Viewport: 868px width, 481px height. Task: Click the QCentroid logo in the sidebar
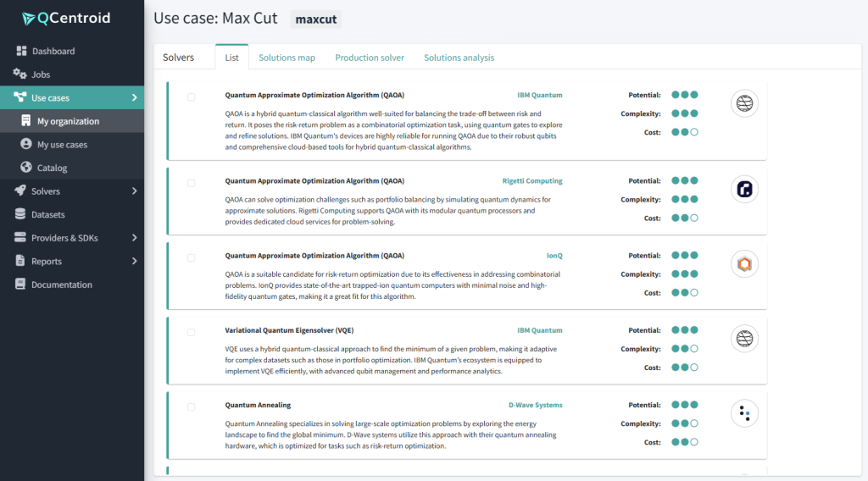[66, 19]
